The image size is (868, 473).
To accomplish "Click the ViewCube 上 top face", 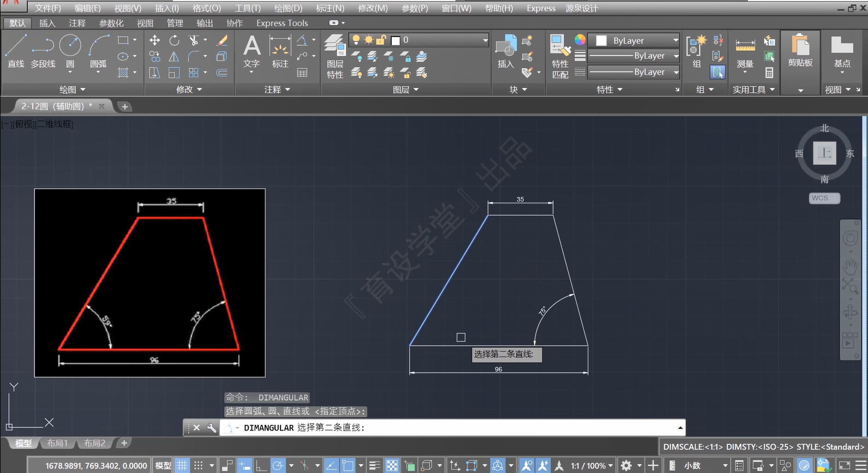I will pos(824,153).
